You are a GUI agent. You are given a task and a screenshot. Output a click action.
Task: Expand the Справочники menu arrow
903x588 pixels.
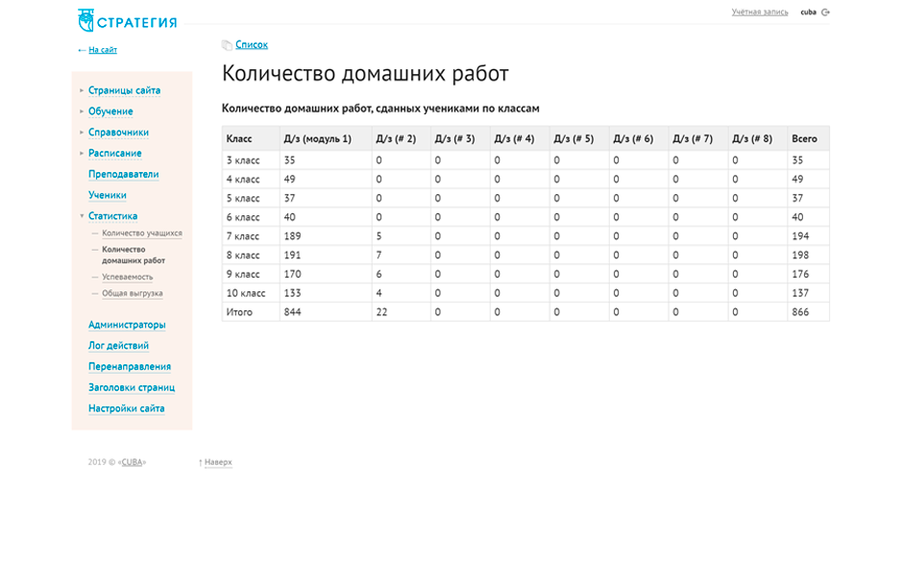point(82,133)
